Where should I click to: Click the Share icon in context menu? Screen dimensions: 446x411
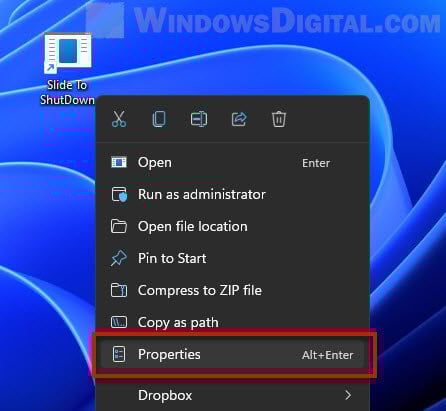click(239, 119)
